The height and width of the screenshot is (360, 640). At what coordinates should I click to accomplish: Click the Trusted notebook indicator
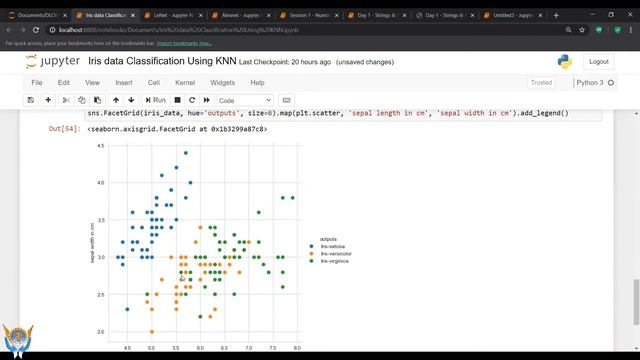(541, 82)
